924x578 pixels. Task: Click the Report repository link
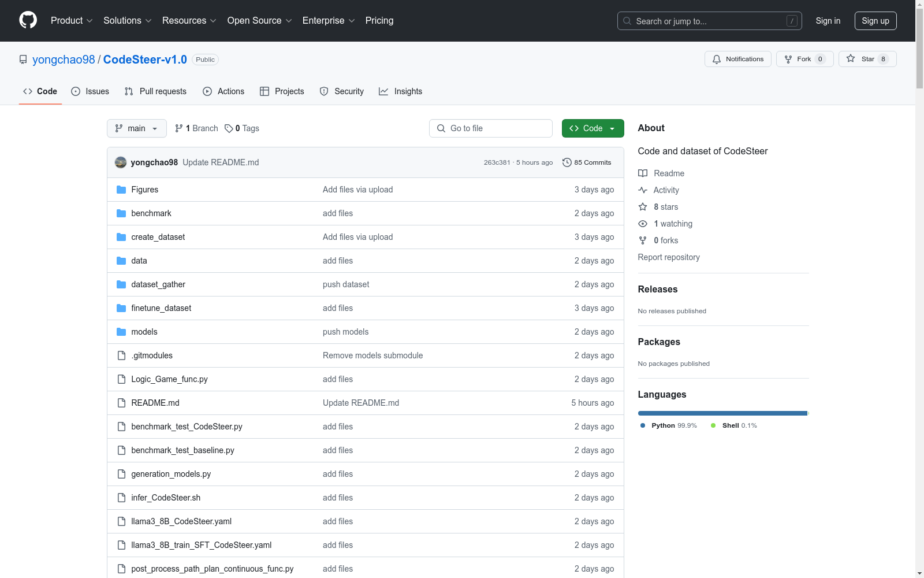[669, 257]
